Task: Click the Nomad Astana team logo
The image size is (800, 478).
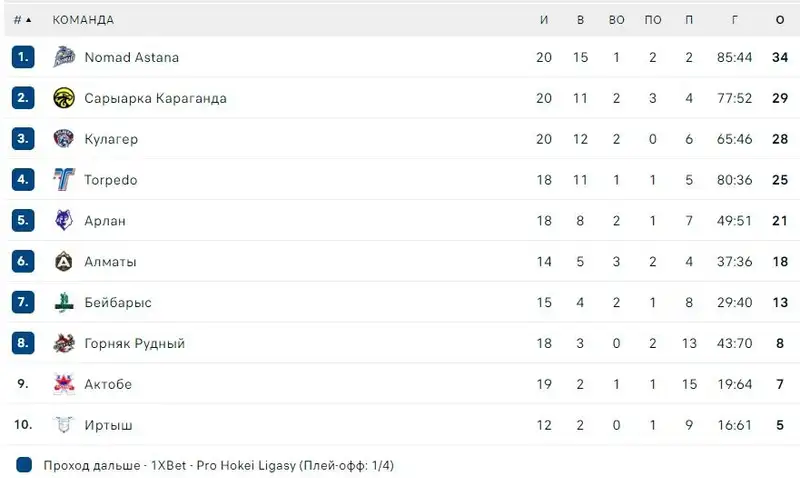Action: pos(64,57)
